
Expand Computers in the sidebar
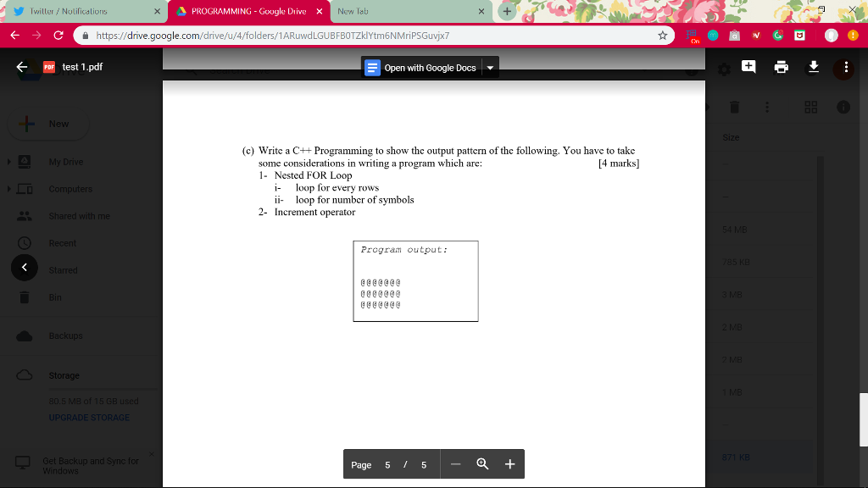(x=8, y=188)
